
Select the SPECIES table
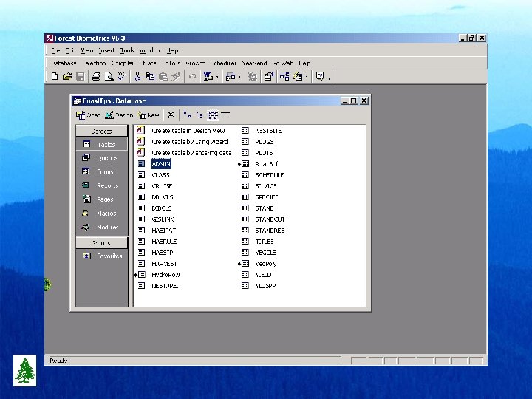coord(266,197)
